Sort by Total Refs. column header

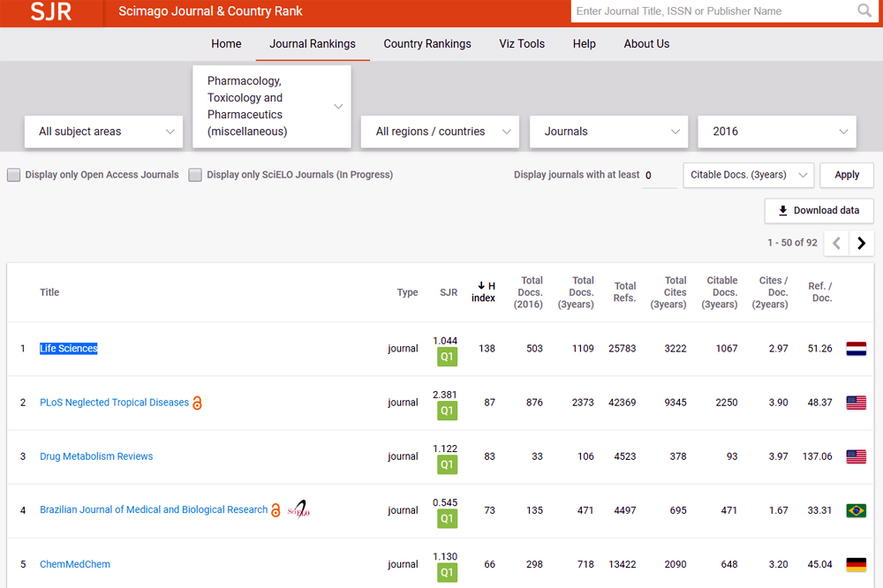point(625,292)
